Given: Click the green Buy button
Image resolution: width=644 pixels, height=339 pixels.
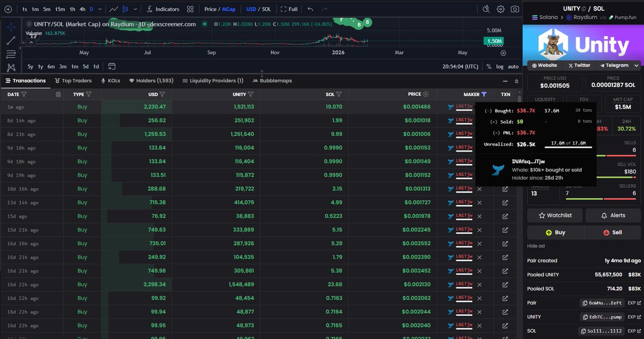Looking at the screenshot, I should (555, 233).
